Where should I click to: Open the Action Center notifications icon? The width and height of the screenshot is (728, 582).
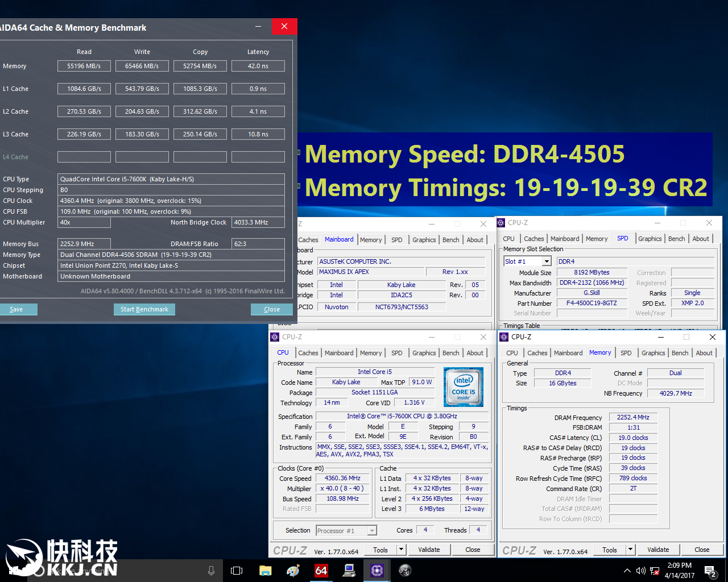[710, 570]
